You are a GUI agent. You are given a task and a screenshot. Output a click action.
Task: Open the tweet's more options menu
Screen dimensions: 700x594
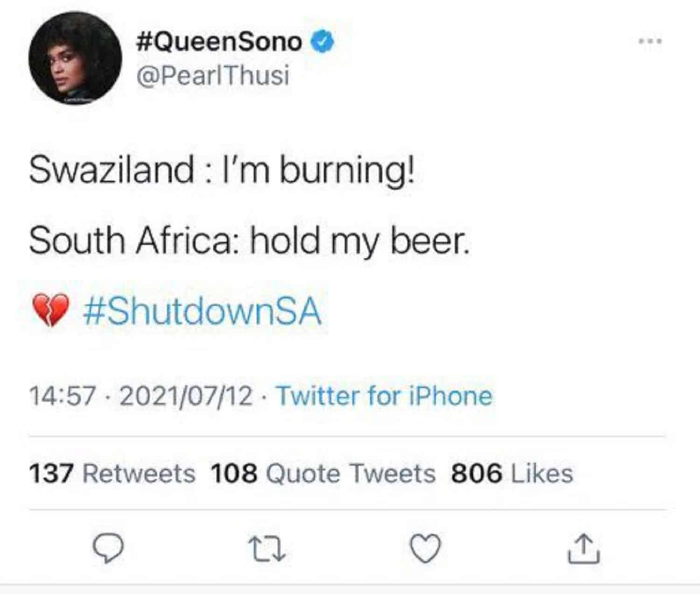click(x=650, y=42)
